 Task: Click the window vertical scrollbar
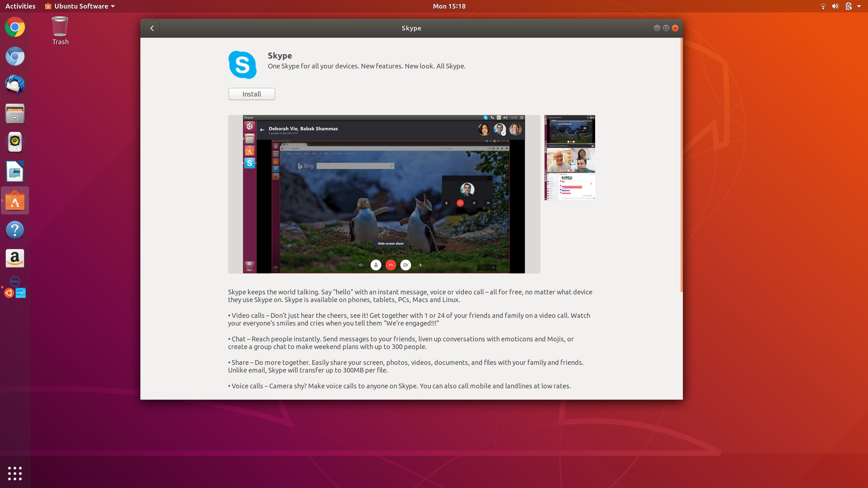(x=681, y=165)
